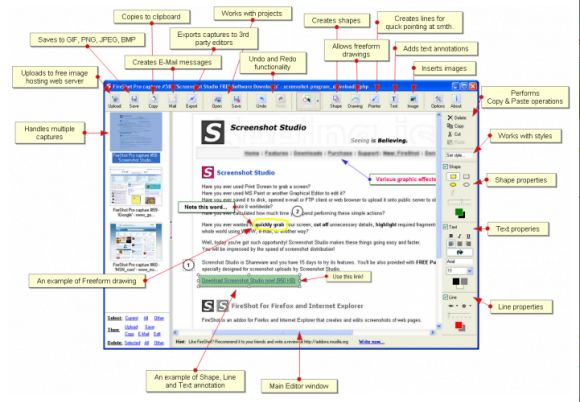Image resolution: width=580 pixels, height=402 pixels.
Task: Click the Bold text formatting icon
Action: (x=451, y=236)
